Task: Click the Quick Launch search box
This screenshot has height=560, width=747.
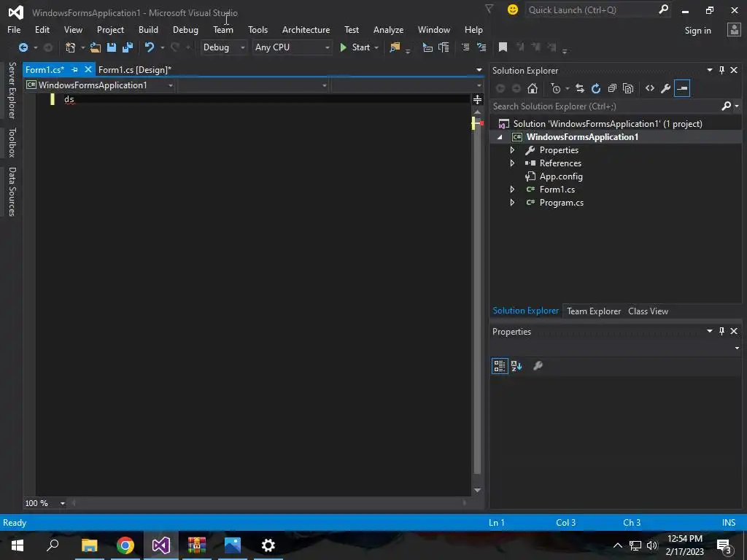Action: click(597, 9)
